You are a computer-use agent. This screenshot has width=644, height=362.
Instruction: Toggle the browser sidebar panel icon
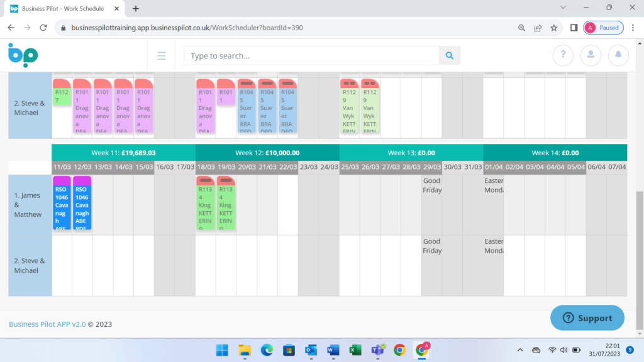pos(573,28)
